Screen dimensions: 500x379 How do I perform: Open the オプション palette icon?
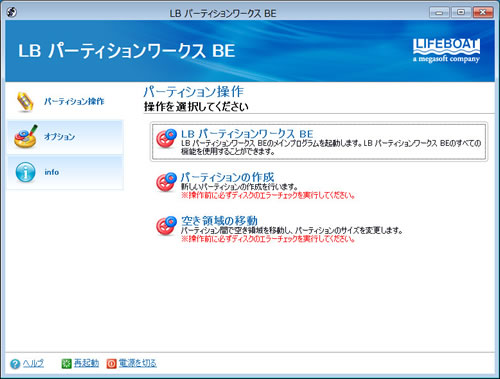coord(26,136)
